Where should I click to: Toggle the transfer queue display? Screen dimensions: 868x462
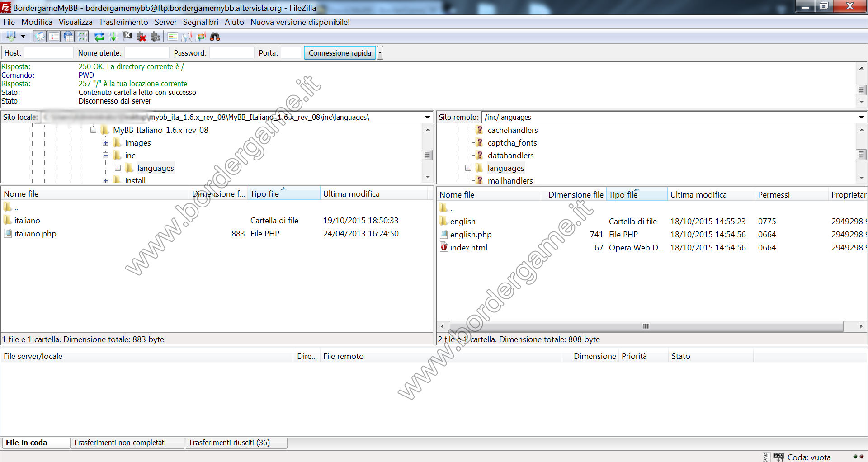tap(82, 36)
